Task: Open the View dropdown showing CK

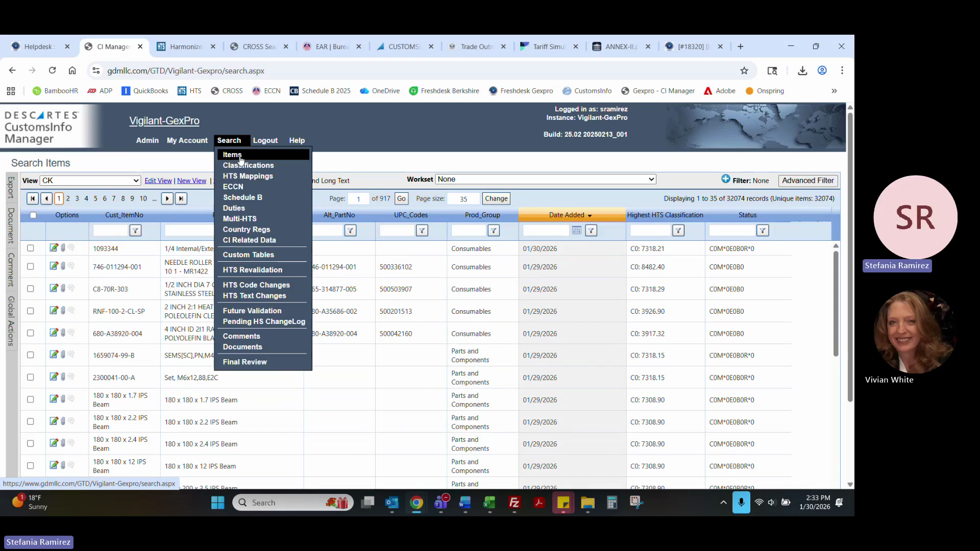Action: (90, 181)
